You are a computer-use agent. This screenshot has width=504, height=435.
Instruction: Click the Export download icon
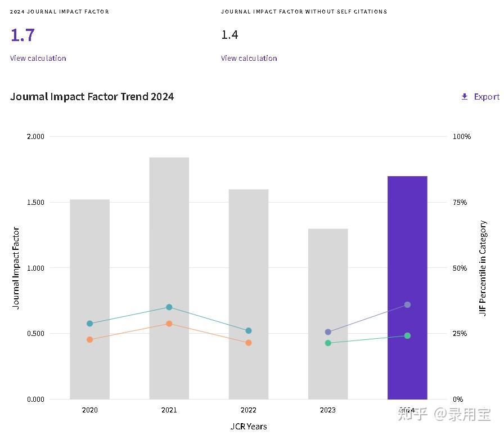(x=465, y=96)
